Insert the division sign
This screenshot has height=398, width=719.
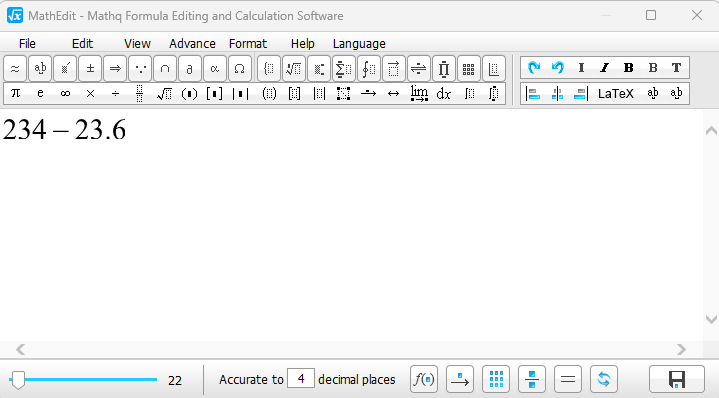[115, 94]
